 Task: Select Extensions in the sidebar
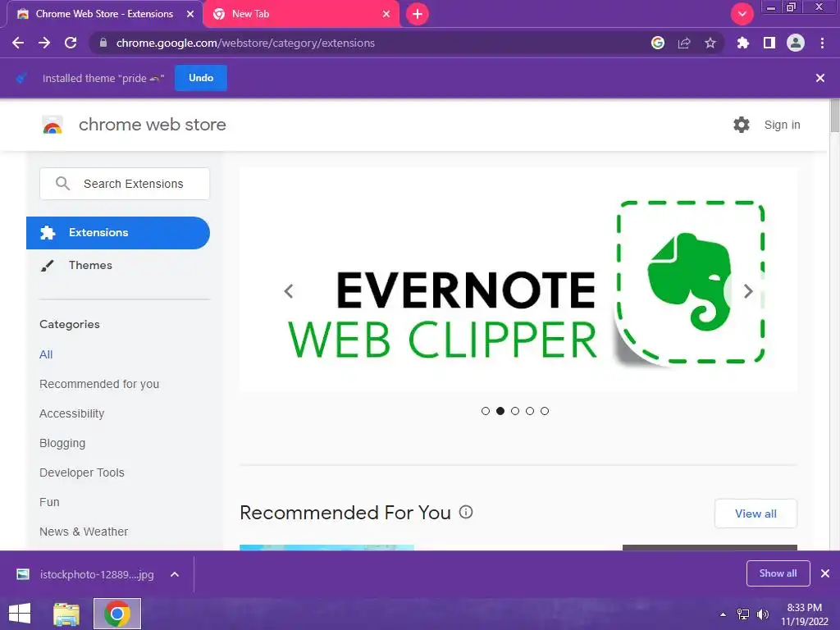tap(118, 232)
